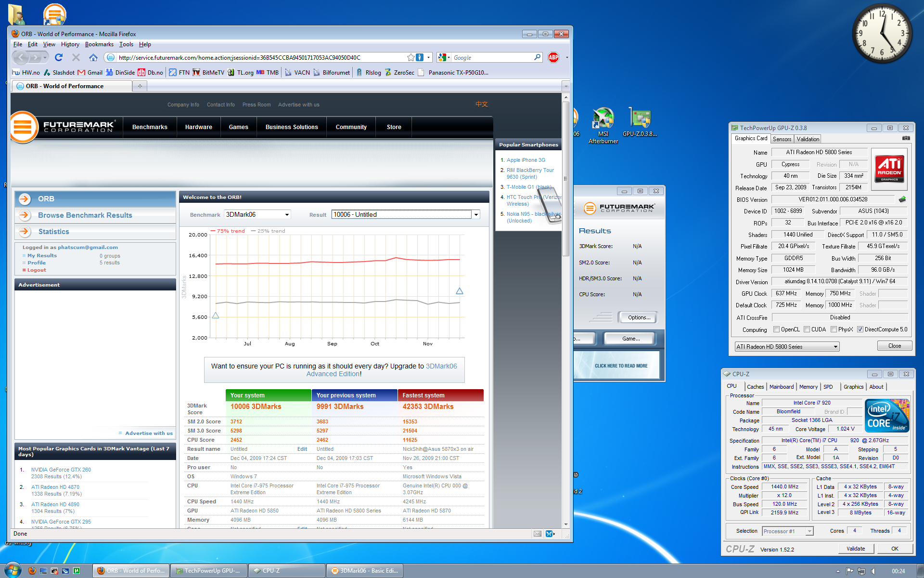The width and height of the screenshot is (924, 578).
Task: Switch to the Sensors tab in GPU-Z
Action: click(x=782, y=139)
